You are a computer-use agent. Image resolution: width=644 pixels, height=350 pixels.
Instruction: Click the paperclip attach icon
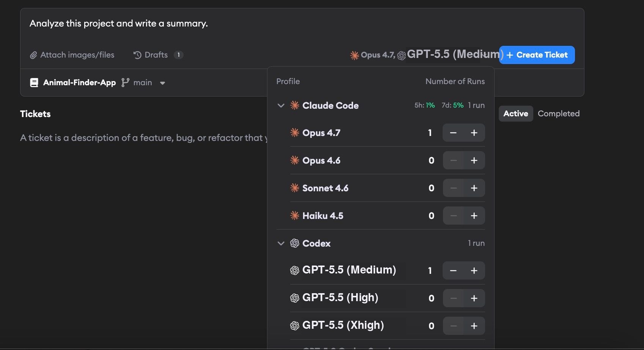[33, 55]
